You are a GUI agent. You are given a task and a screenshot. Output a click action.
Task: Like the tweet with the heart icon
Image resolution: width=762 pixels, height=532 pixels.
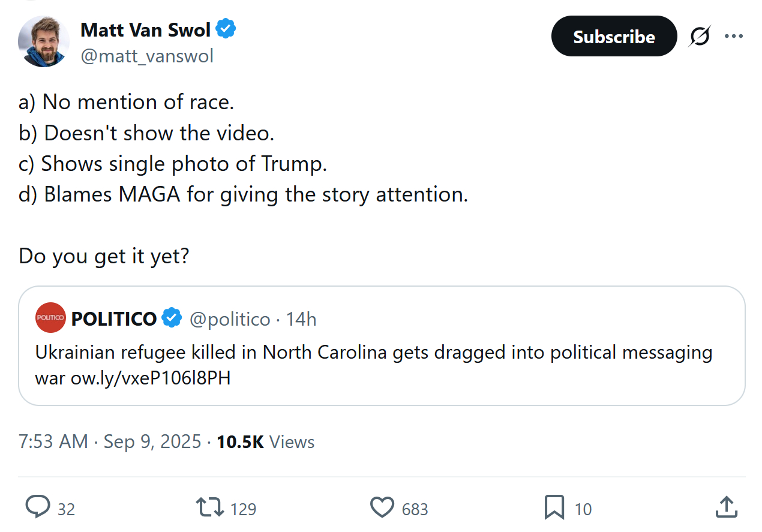click(x=382, y=508)
